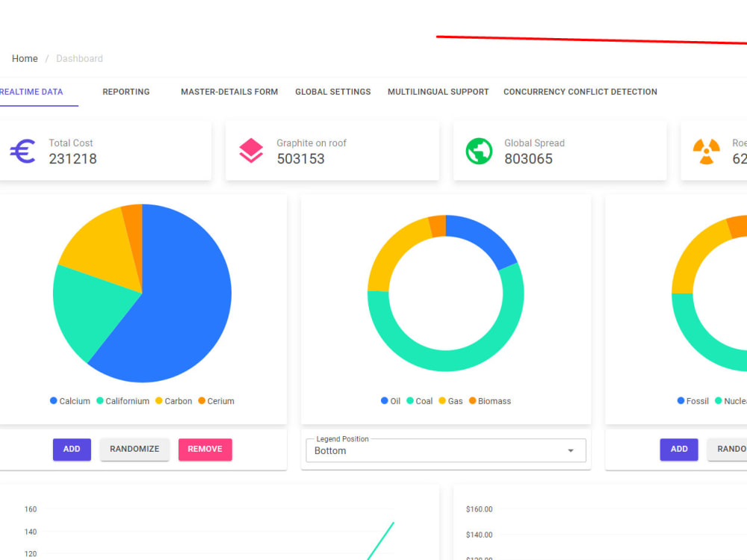Click the 140 axis label on line chart
The width and height of the screenshot is (747, 560).
coord(31,532)
